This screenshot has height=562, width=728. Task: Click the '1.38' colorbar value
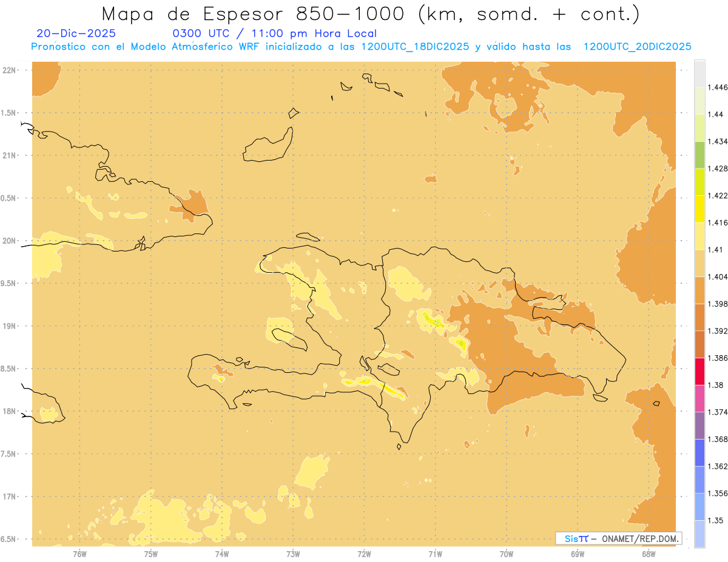point(715,385)
